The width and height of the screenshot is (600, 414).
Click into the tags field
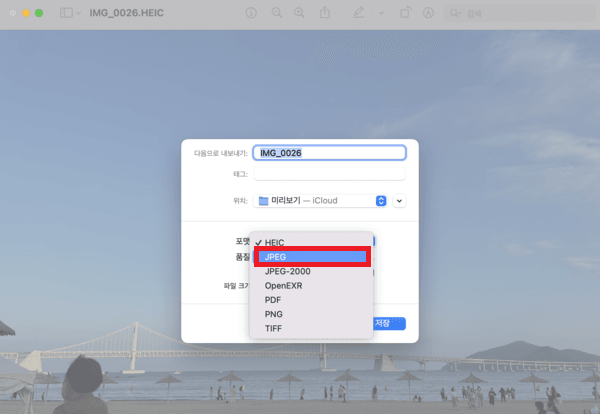tap(329, 174)
